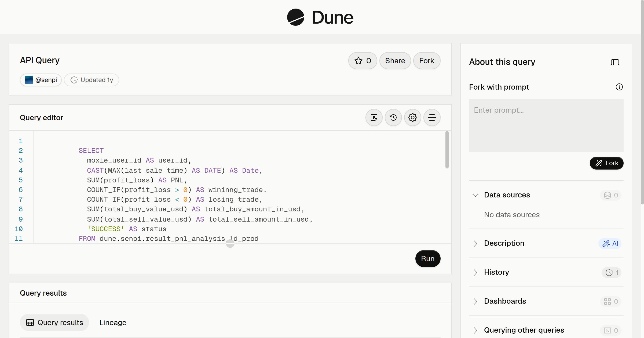Click the Dashboards count badge
This screenshot has height=338, width=644.
click(x=611, y=302)
